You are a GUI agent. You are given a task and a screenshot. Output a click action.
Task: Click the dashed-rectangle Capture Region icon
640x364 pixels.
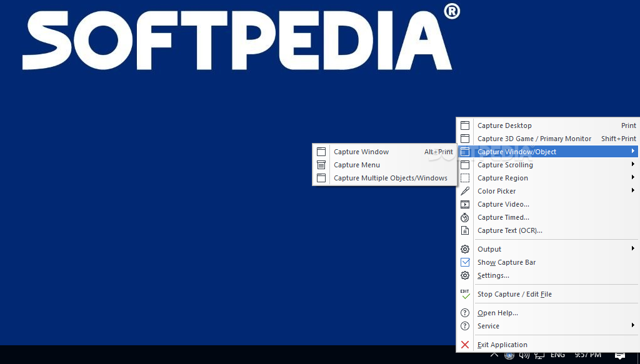coord(465,178)
